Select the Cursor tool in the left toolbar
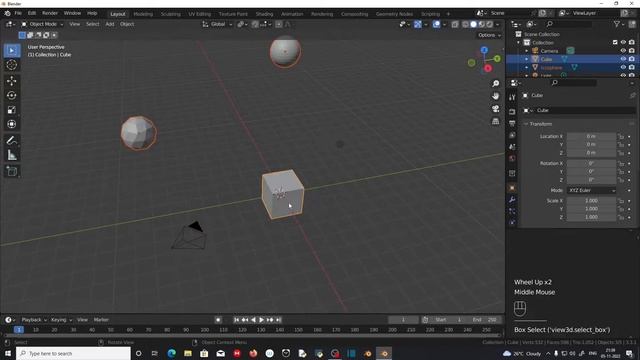 [11, 65]
